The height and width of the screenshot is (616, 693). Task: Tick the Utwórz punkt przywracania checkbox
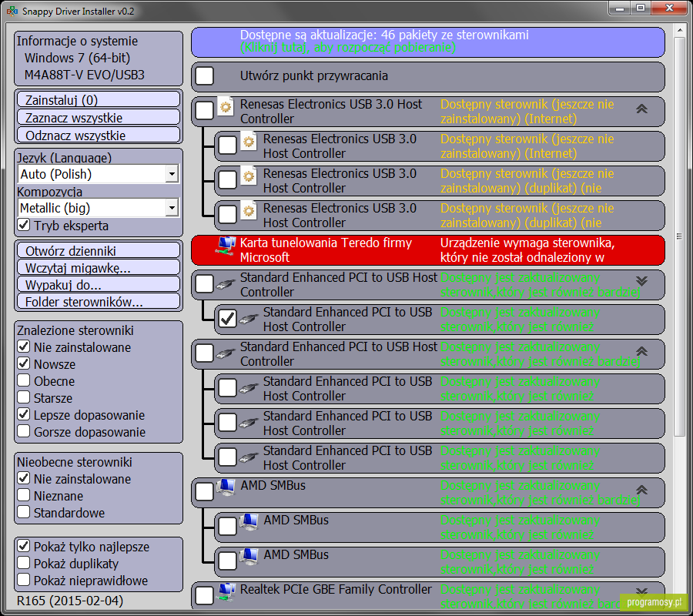[205, 75]
